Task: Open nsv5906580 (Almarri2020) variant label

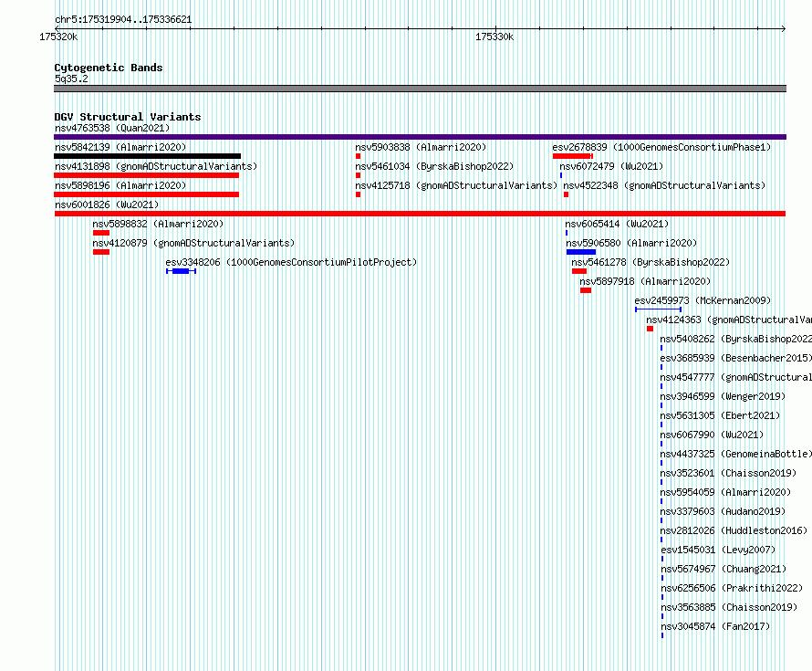Action: (x=631, y=243)
